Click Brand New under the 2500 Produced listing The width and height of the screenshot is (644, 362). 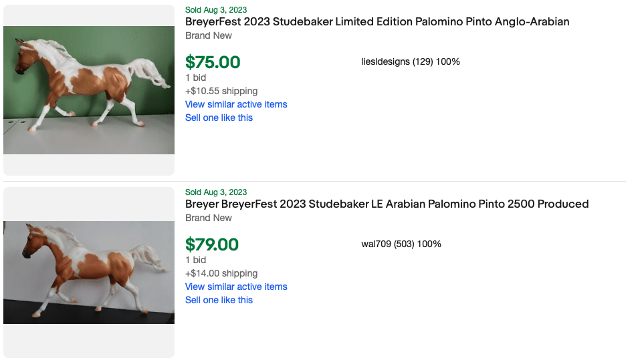(x=209, y=218)
